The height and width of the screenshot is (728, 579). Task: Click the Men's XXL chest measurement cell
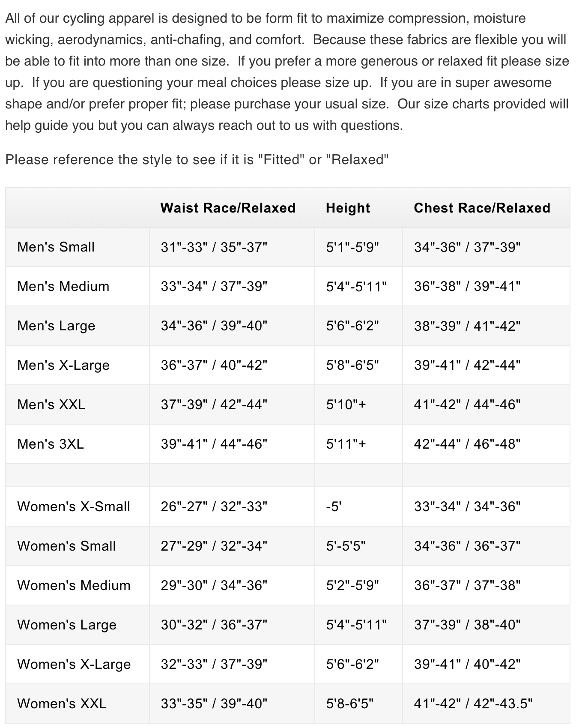coord(467,404)
